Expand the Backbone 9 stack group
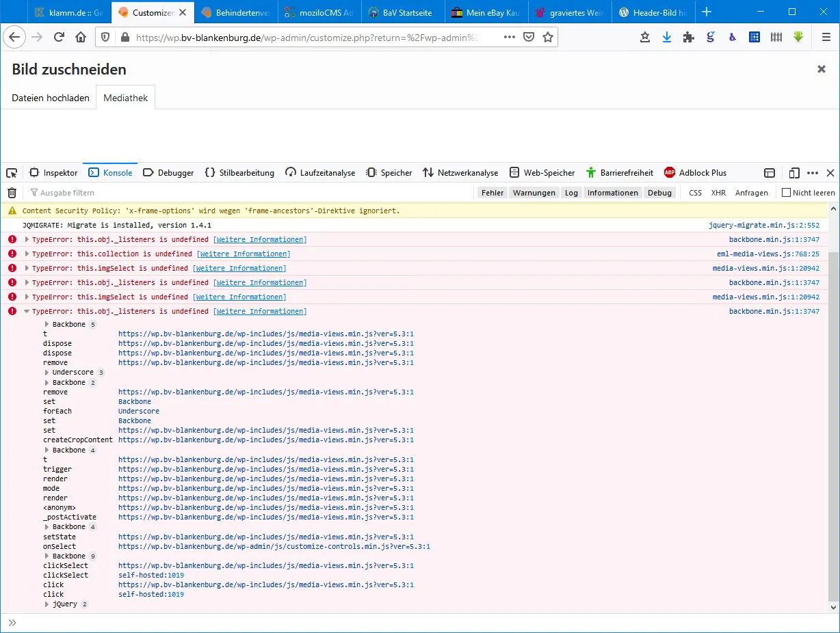Image resolution: width=840 pixels, height=633 pixels. tap(47, 556)
